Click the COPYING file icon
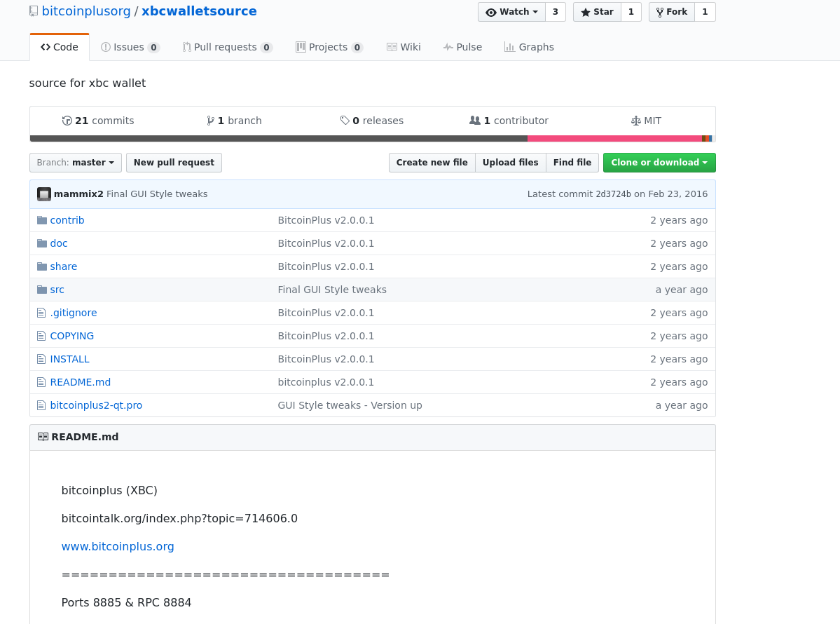The image size is (840, 624). click(41, 336)
